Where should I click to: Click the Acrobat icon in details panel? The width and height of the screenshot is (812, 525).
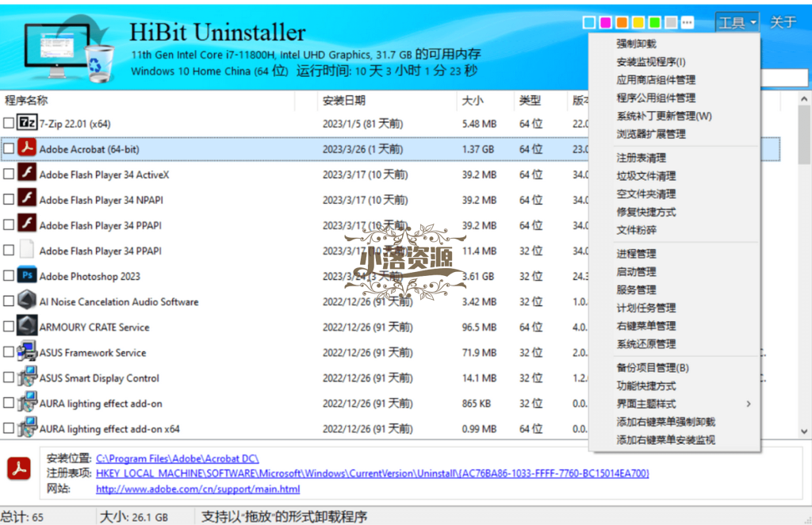19,469
